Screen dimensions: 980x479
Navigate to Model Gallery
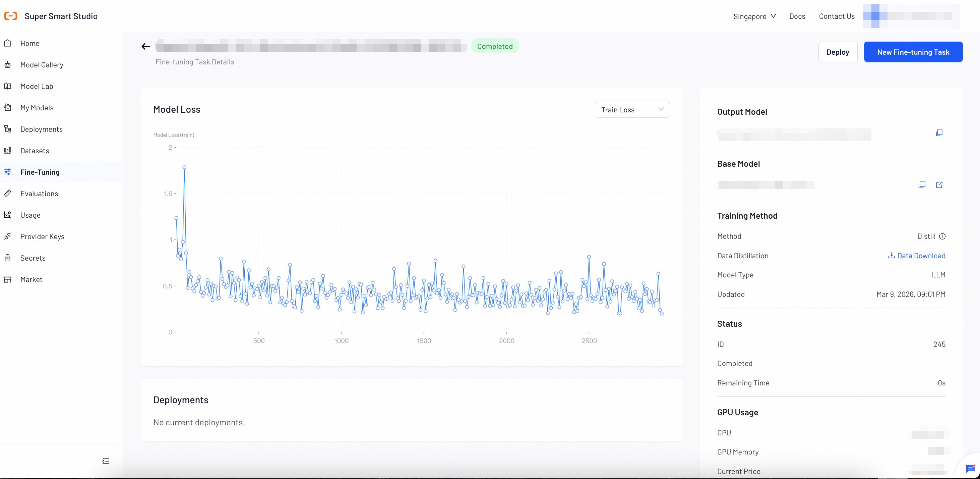(42, 65)
